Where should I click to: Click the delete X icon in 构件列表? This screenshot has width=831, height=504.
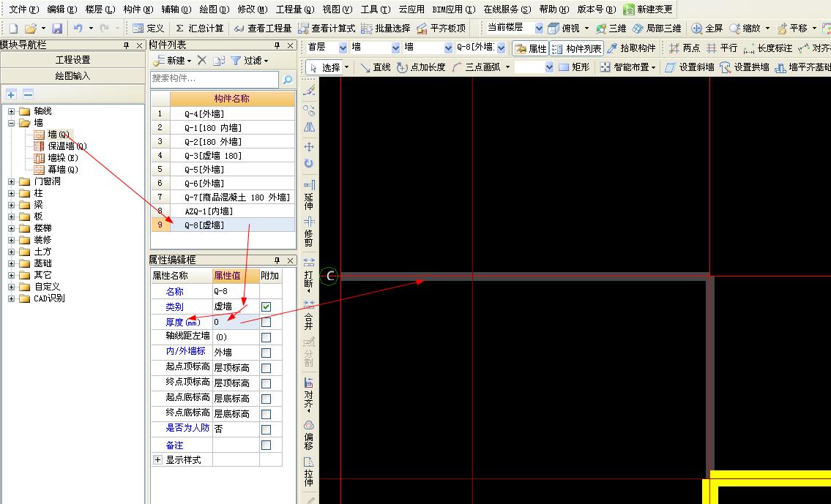(x=202, y=61)
